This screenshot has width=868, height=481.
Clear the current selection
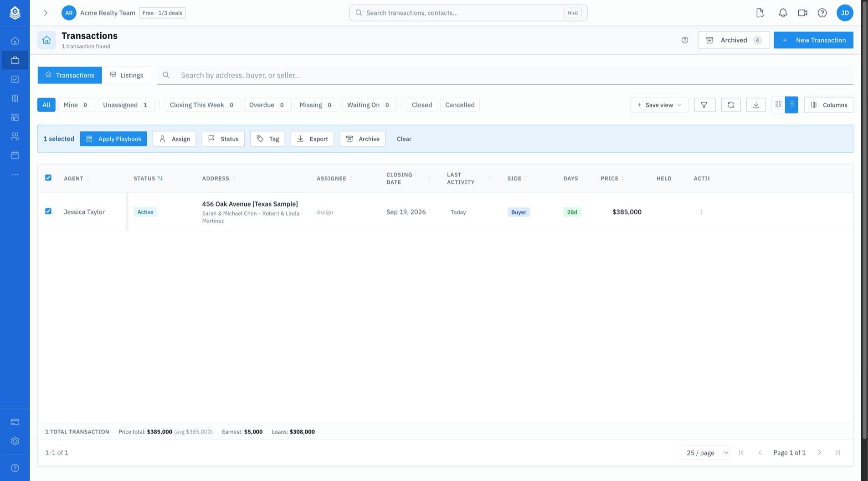pyautogui.click(x=404, y=139)
